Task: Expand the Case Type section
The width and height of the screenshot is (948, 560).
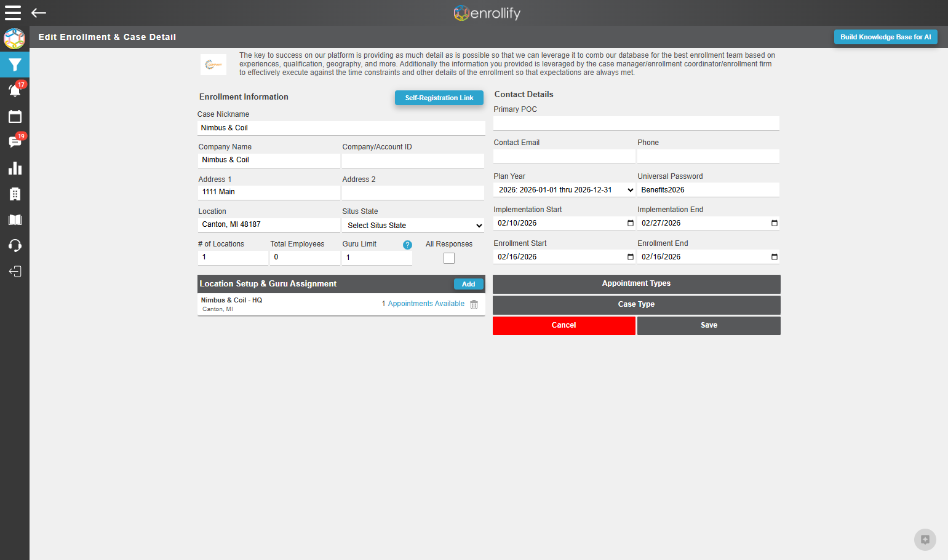Action: point(636,304)
